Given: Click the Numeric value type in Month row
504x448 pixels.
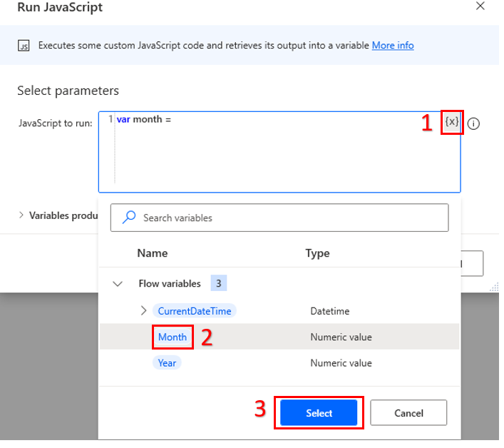Looking at the screenshot, I should point(341,337).
